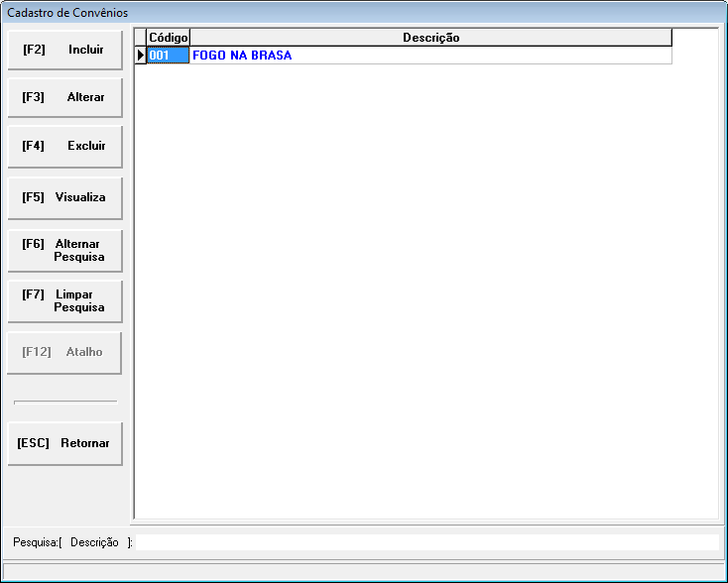Open record with [F5] Visualiza

(x=64, y=197)
